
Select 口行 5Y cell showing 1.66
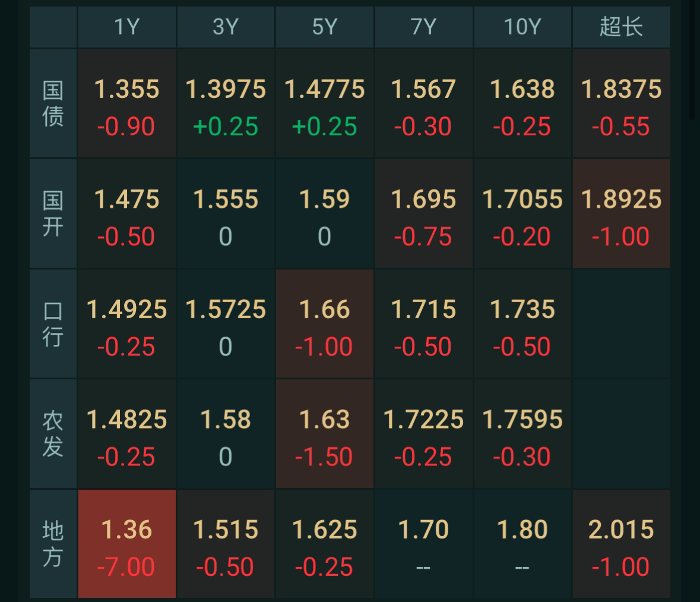coord(324,324)
